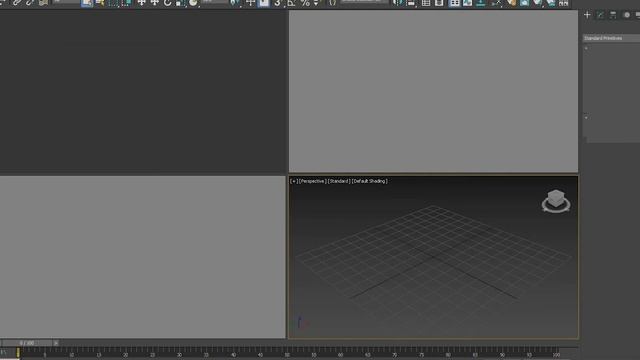The image size is (640, 360).
Task: Click the Select and Manipulate tool
Action: [x=250, y=3]
